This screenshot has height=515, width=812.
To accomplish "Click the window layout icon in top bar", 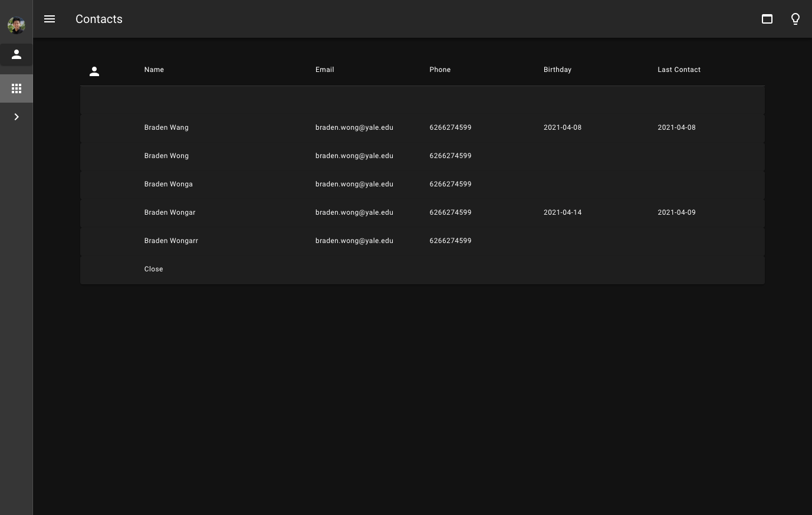I will pos(767,19).
